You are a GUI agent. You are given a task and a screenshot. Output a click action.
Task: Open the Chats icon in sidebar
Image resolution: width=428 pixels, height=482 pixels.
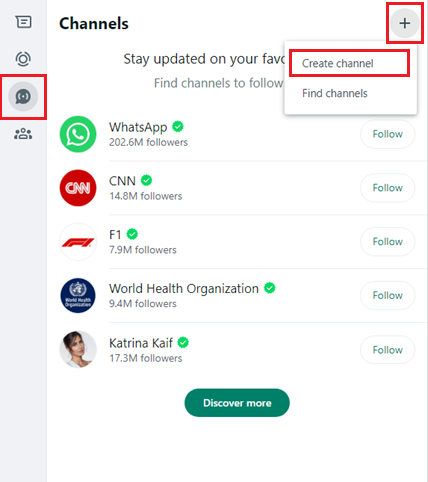pyautogui.click(x=23, y=22)
